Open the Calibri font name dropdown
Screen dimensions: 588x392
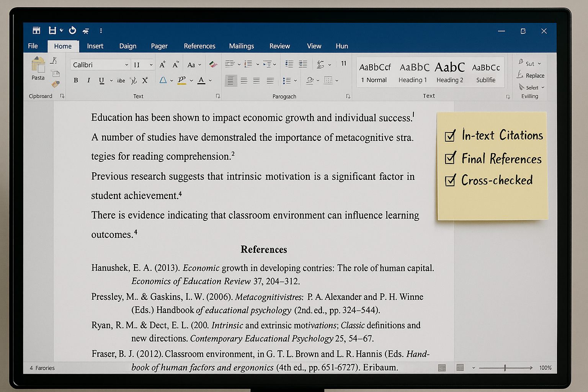point(126,65)
